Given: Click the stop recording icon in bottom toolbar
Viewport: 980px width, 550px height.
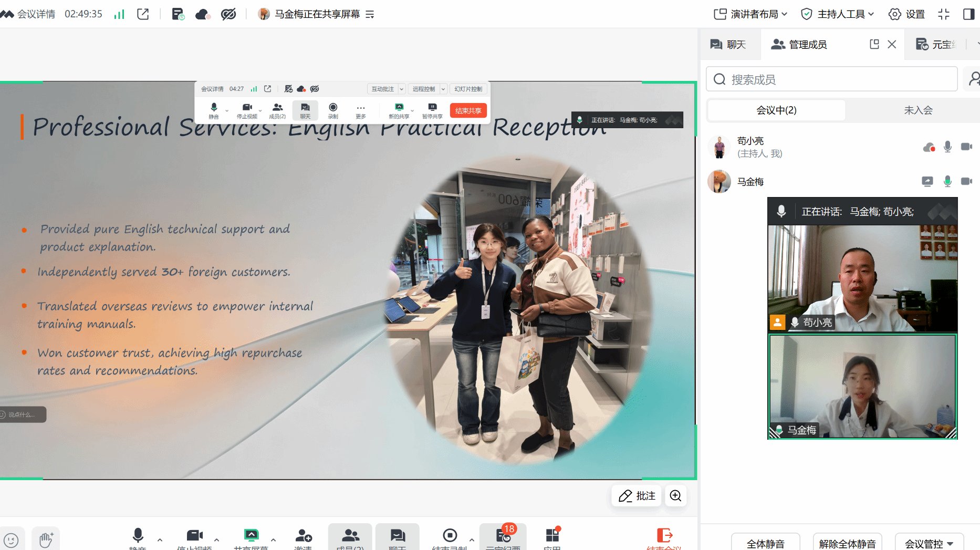Looking at the screenshot, I should pos(450,536).
